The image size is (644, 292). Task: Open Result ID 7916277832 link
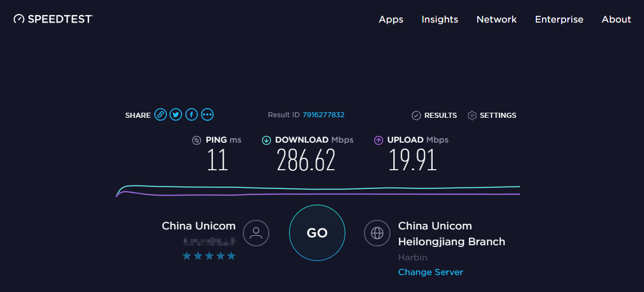coord(323,115)
